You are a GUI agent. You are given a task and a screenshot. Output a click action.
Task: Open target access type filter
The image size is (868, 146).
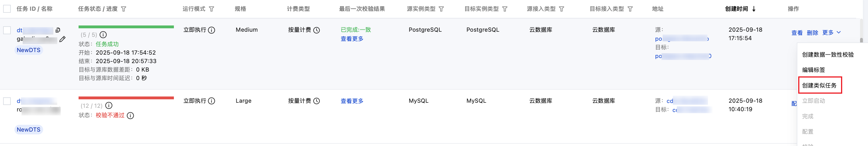630,9
